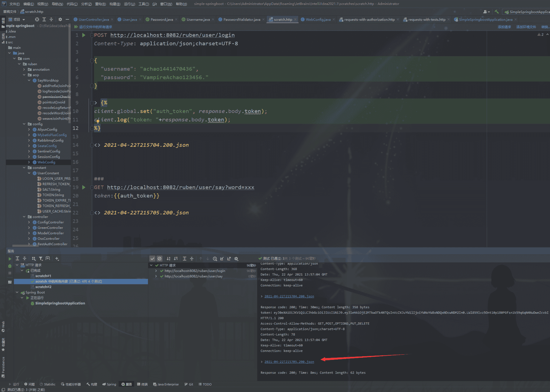
Task: Click the Services filter funnel icon
Action: (41, 259)
